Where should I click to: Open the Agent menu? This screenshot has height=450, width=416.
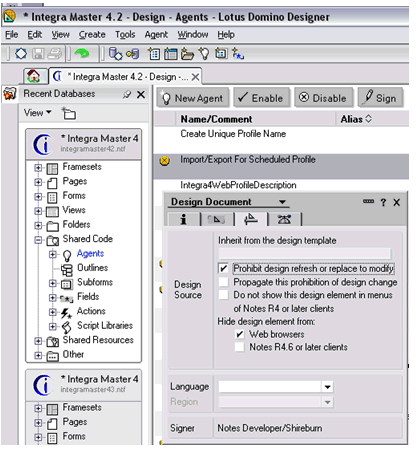pyautogui.click(x=156, y=34)
